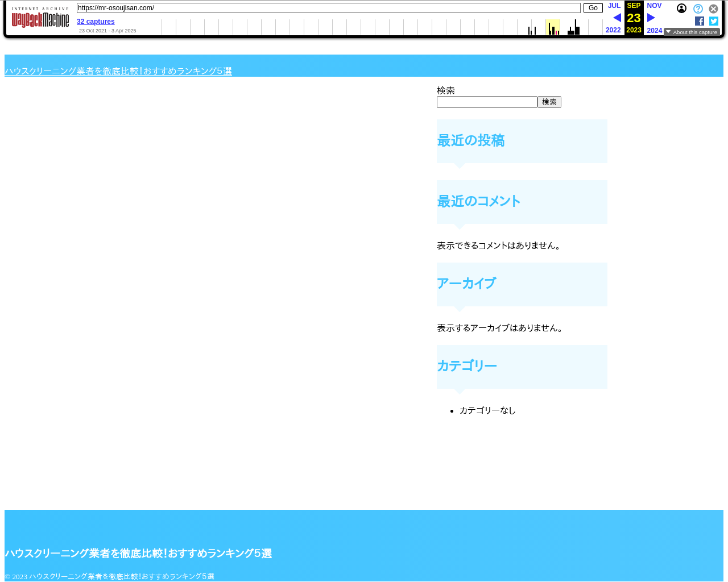Expand About this capture dropdown
This screenshot has width=728, height=582.
coord(692,32)
